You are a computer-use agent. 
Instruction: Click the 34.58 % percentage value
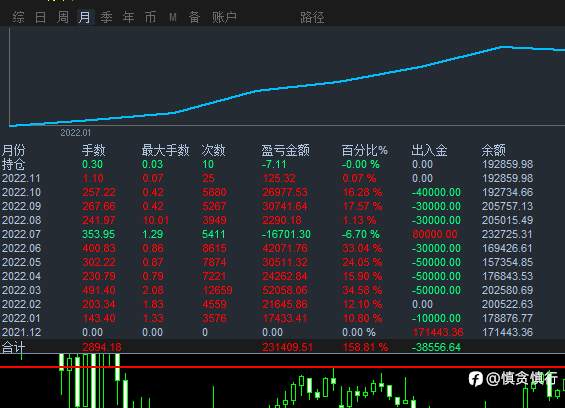[x=362, y=290]
